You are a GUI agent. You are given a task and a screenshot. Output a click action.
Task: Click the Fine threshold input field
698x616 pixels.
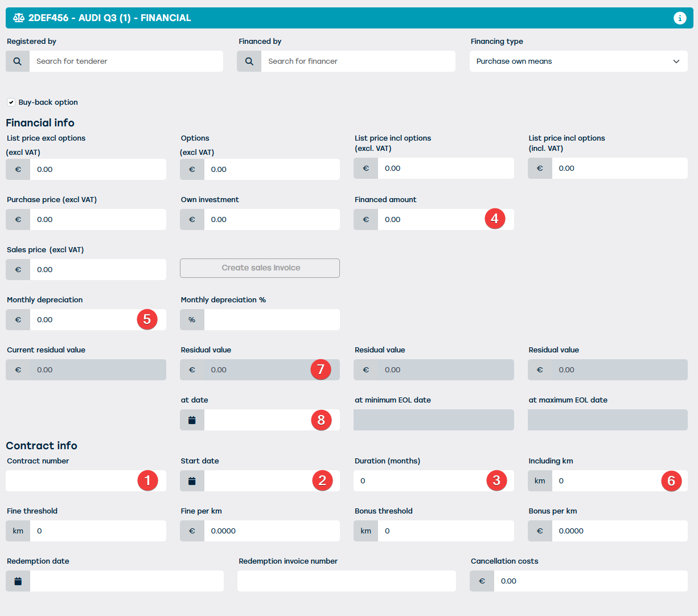(x=98, y=531)
